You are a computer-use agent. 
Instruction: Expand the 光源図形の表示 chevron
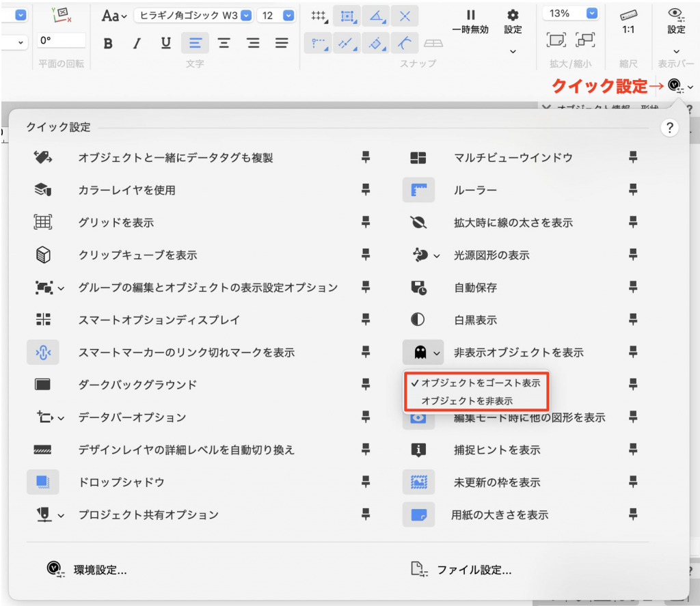[437, 256]
